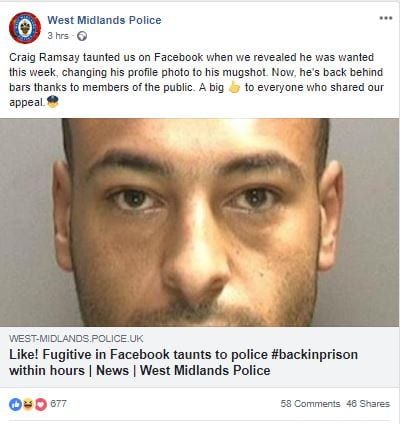This screenshot has width=400, height=424.
Task: Show the 58 Comments thread
Action: [310, 404]
